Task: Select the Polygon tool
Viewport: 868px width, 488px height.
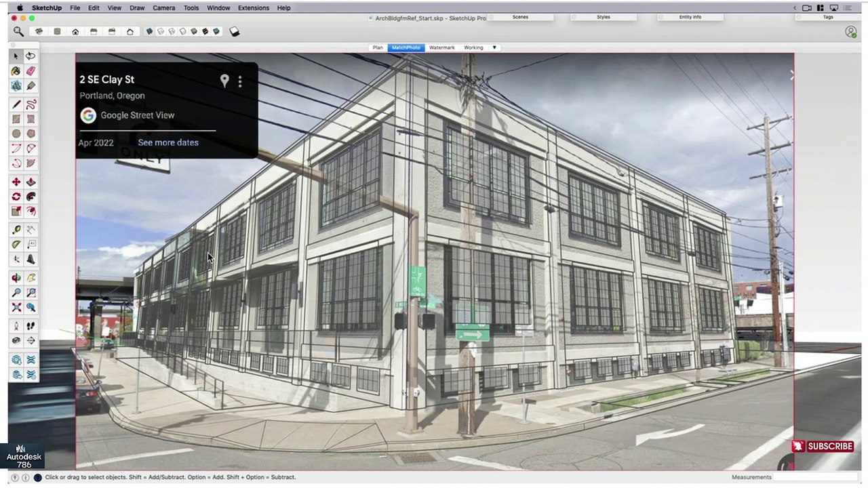Action: pyautogui.click(x=31, y=134)
